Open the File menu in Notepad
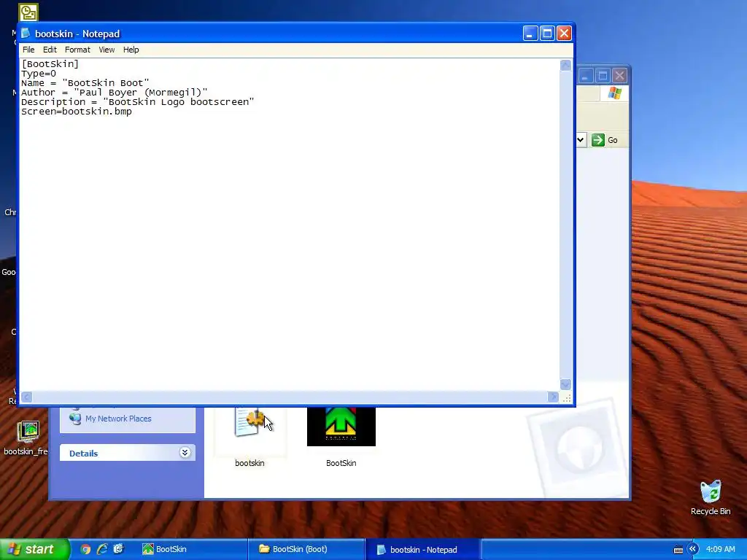This screenshot has width=747, height=560. (28, 50)
